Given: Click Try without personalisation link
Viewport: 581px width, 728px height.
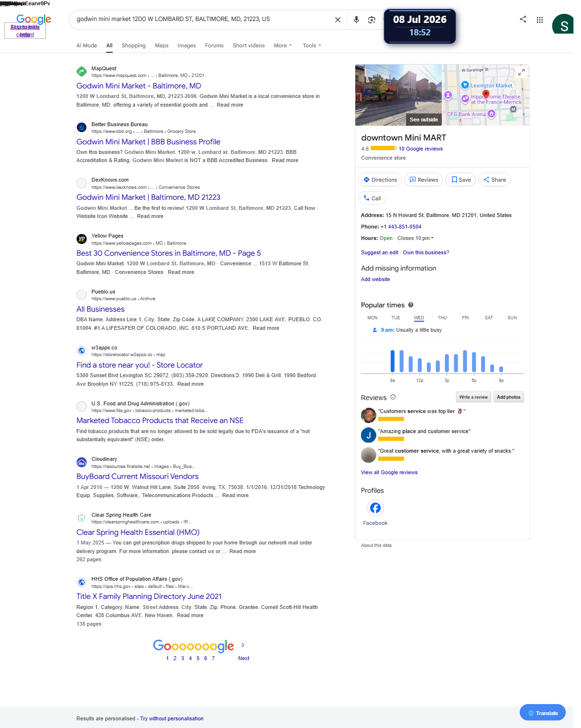Looking at the screenshot, I should point(172,718).
